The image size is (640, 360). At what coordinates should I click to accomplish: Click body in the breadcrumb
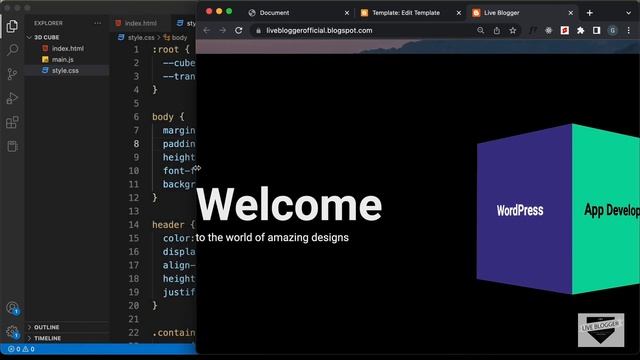[x=179, y=38]
